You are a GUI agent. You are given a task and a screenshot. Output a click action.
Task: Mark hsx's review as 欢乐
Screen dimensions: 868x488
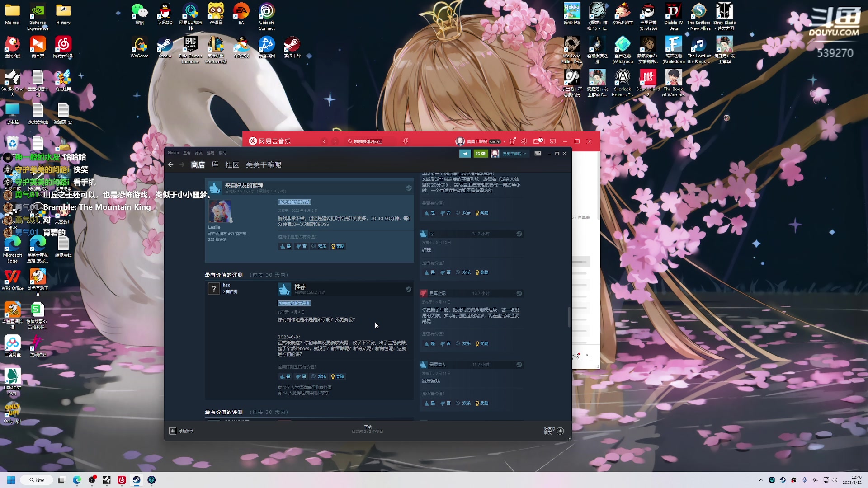(319, 376)
